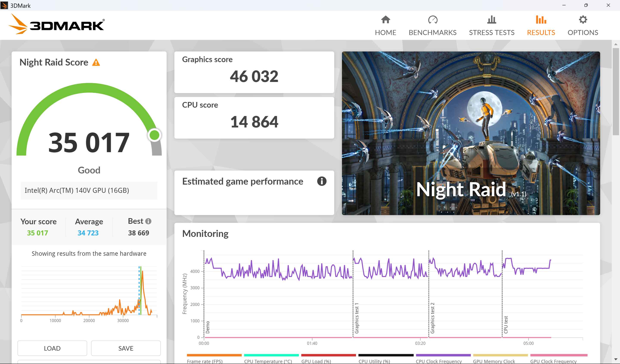Open Benchmarks via the gauge icon
Image resolution: width=620 pixels, height=364 pixels.
click(432, 20)
